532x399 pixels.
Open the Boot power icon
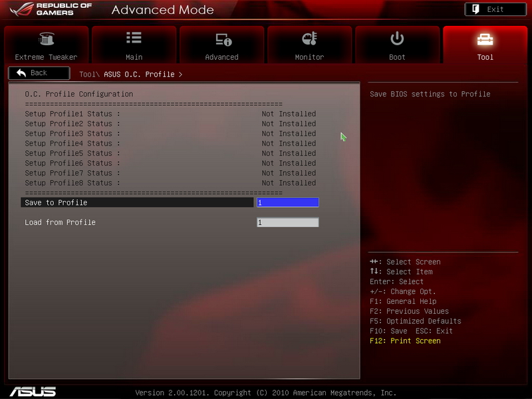pos(397,39)
